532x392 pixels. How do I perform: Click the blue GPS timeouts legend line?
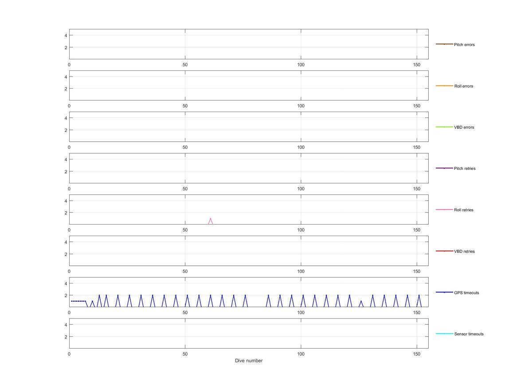click(444, 292)
